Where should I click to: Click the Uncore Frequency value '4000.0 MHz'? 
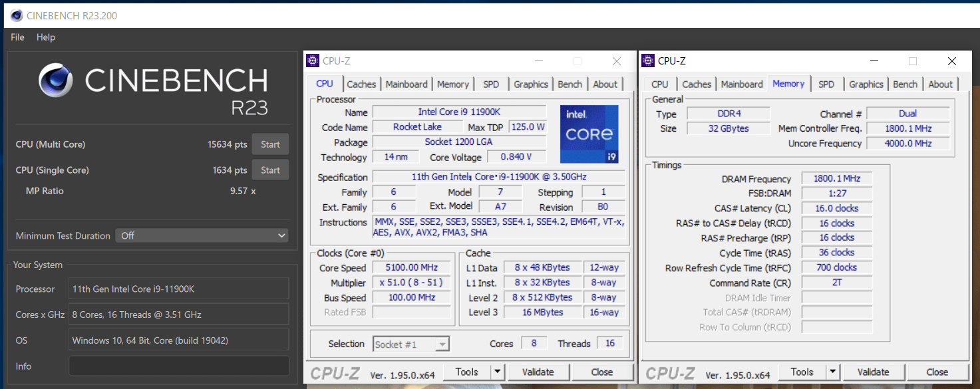coord(908,143)
